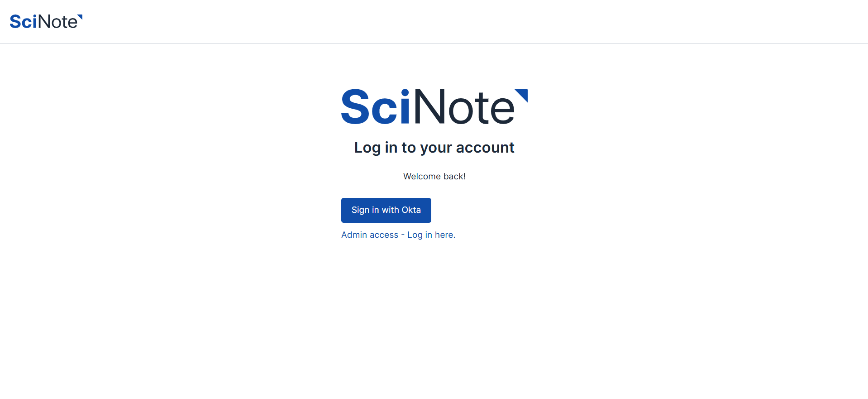This screenshot has height=399, width=868.
Task: Click the blue "Sci" in header logo
Action: coord(23,22)
